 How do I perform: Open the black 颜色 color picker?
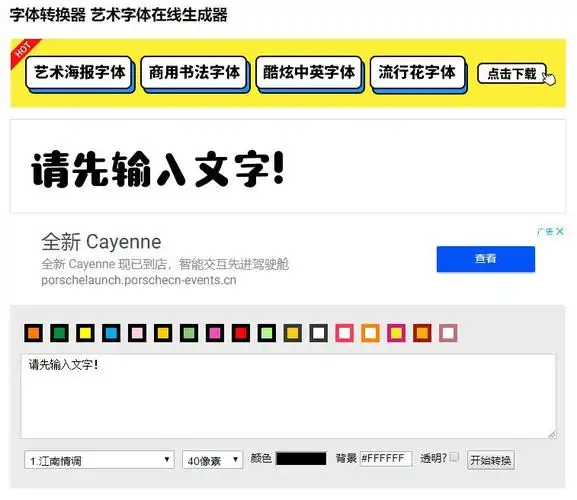[x=301, y=459]
